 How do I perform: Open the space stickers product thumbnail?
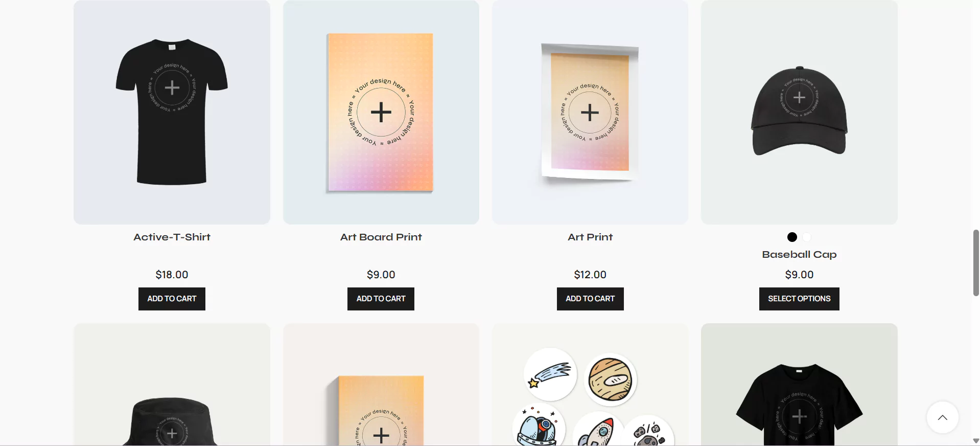590,385
